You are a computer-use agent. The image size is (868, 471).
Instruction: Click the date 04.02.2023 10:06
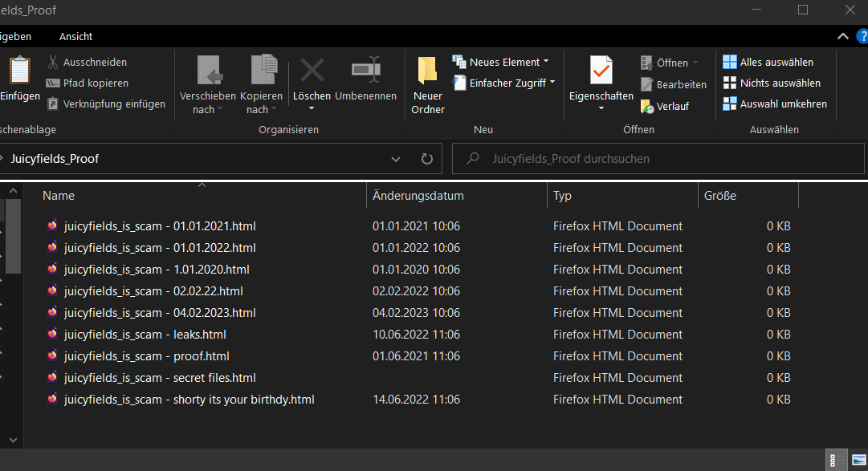tap(416, 312)
